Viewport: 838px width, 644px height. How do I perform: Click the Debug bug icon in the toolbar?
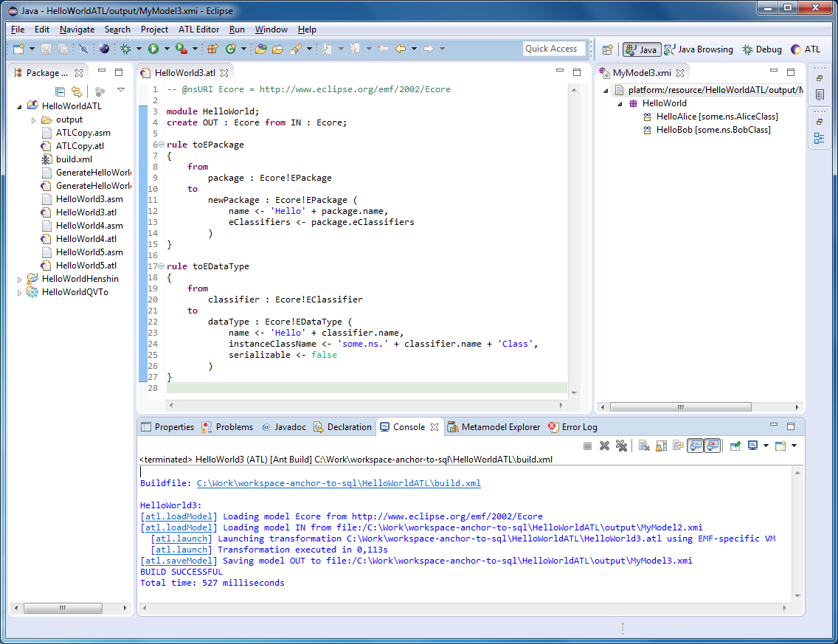(125, 49)
